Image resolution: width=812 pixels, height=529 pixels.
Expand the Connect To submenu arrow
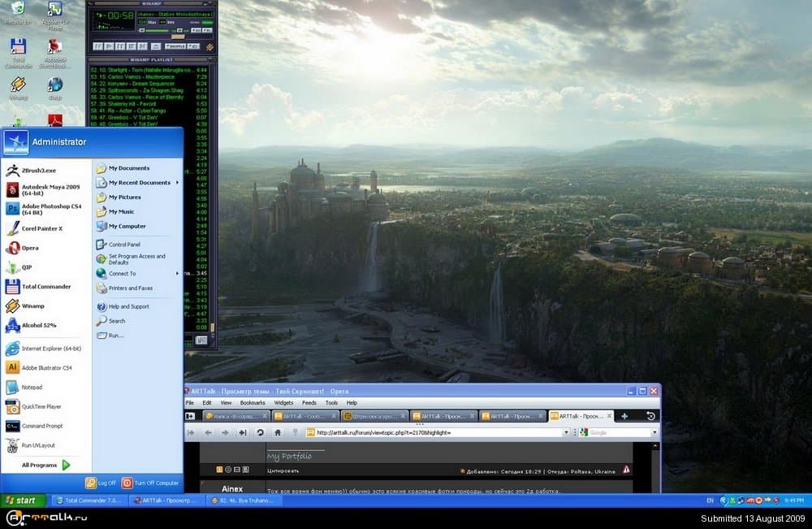click(x=177, y=274)
